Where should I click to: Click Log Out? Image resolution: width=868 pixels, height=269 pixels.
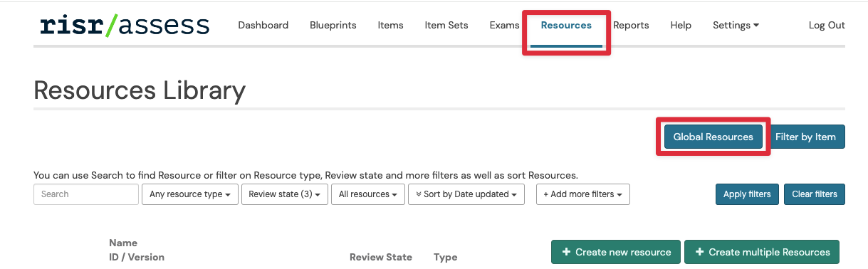[x=827, y=25]
